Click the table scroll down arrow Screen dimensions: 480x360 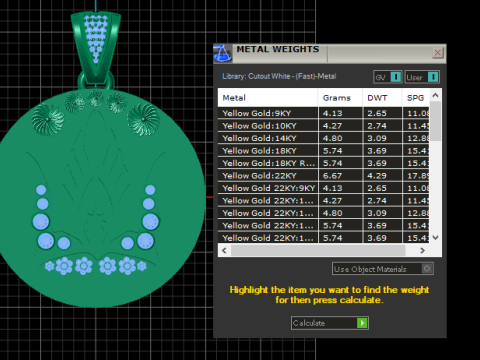coord(435,238)
